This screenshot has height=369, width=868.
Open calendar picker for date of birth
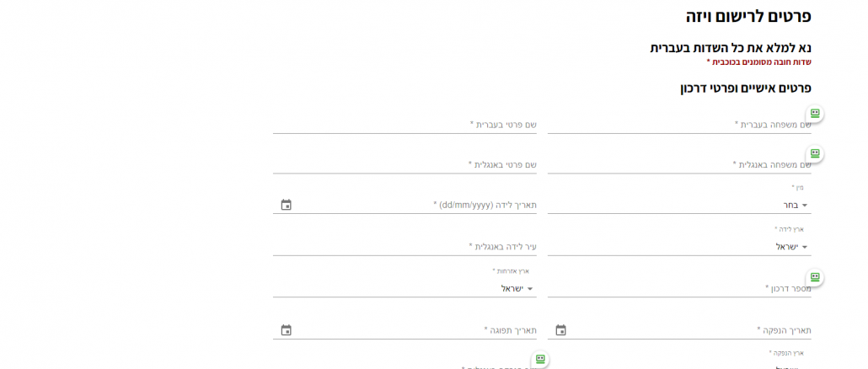[x=286, y=205]
